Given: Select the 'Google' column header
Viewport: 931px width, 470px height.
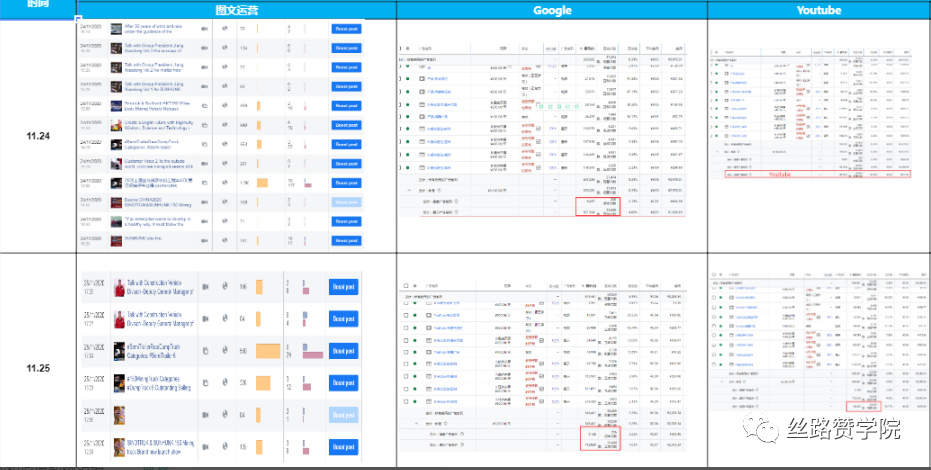Looking at the screenshot, I should pyautogui.click(x=552, y=10).
